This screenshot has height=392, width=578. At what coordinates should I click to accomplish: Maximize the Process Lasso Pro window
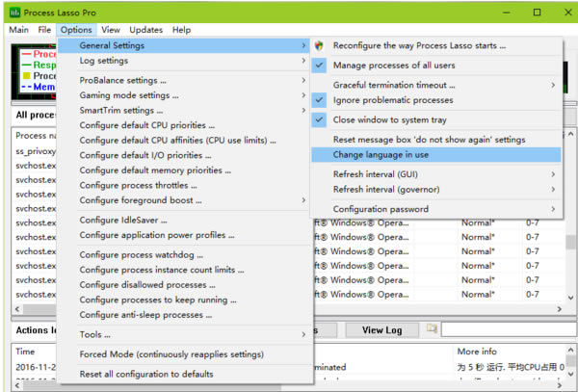[x=538, y=13]
